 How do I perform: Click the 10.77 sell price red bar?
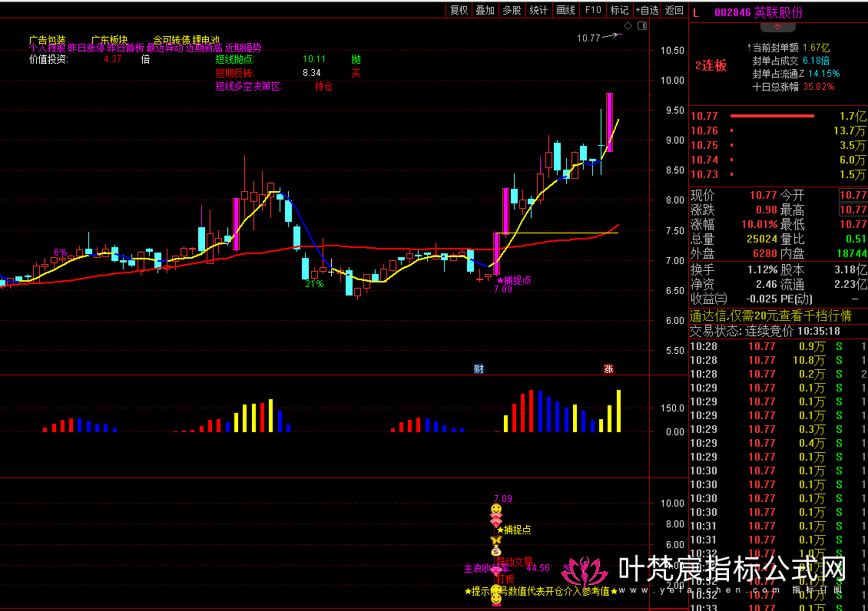coord(771,116)
